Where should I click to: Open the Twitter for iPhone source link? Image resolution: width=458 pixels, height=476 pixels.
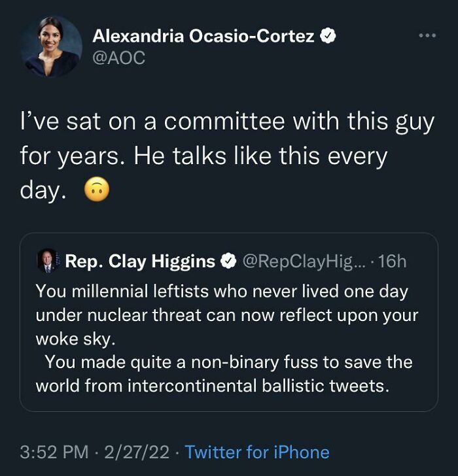coord(257,452)
